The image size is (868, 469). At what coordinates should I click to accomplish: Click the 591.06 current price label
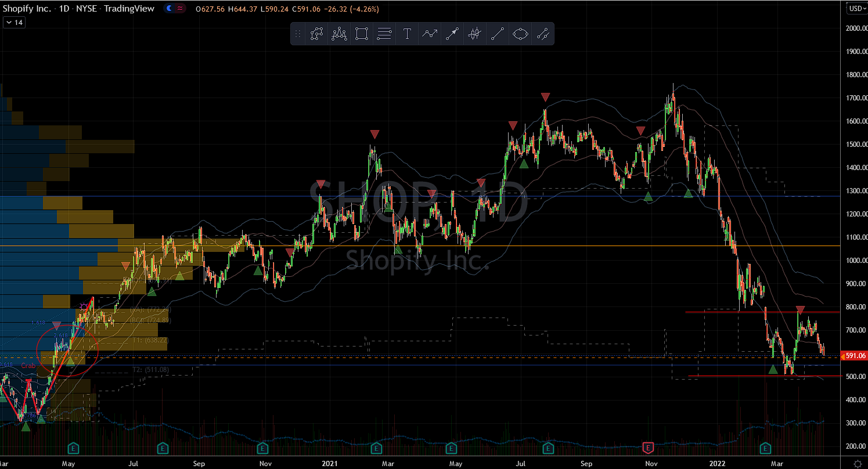(x=855, y=356)
